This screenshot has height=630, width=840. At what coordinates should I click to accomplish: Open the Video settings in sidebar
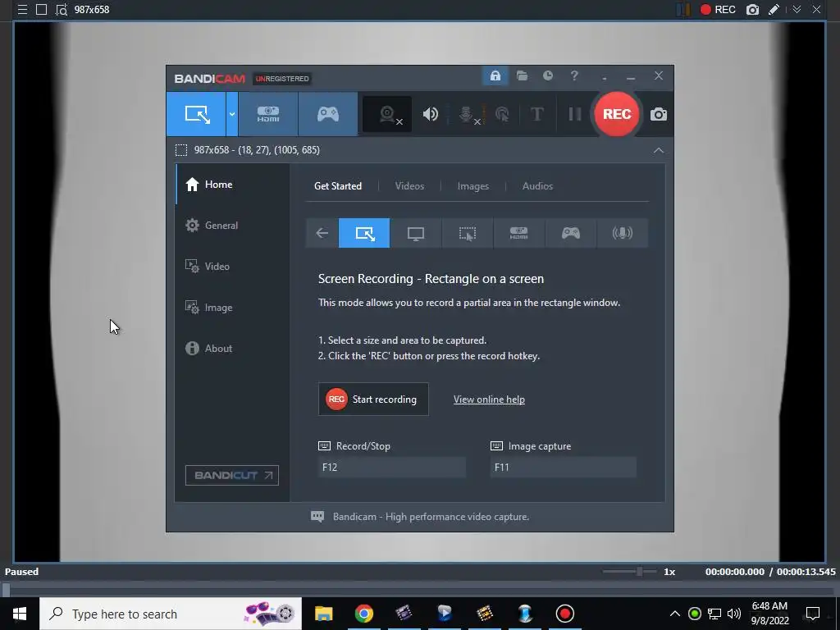[232, 267]
